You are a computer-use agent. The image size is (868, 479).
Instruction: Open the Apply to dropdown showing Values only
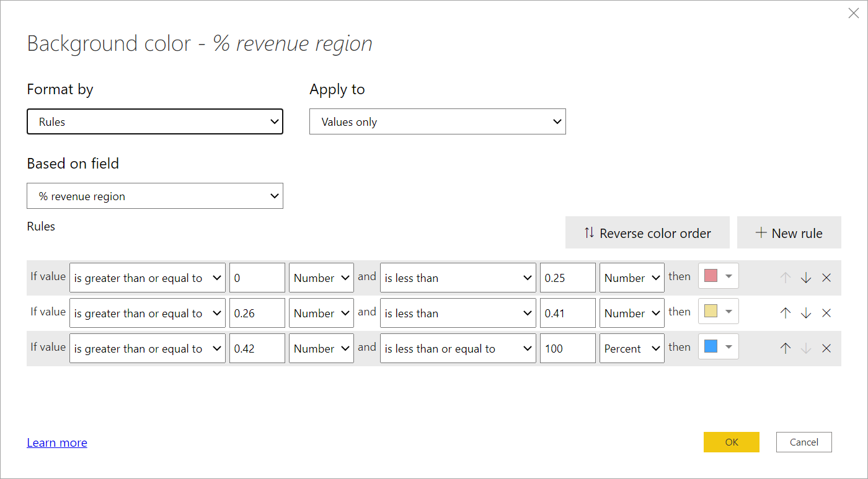[438, 121]
